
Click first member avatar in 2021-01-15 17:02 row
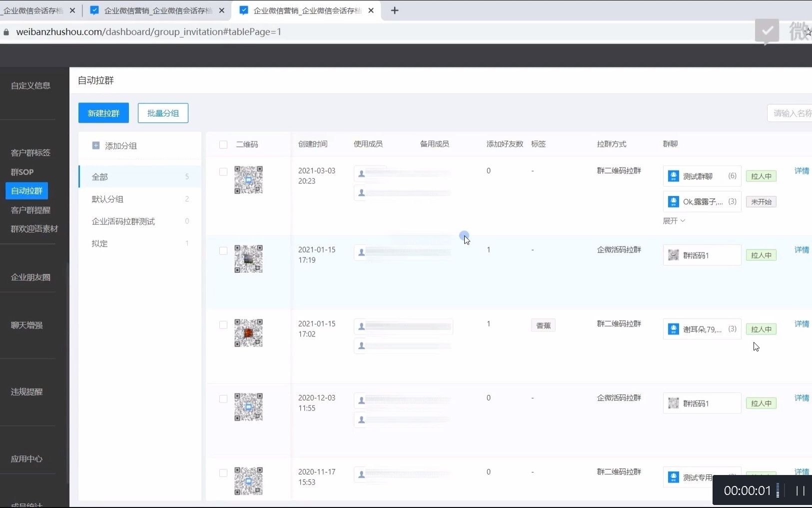(361, 326)
